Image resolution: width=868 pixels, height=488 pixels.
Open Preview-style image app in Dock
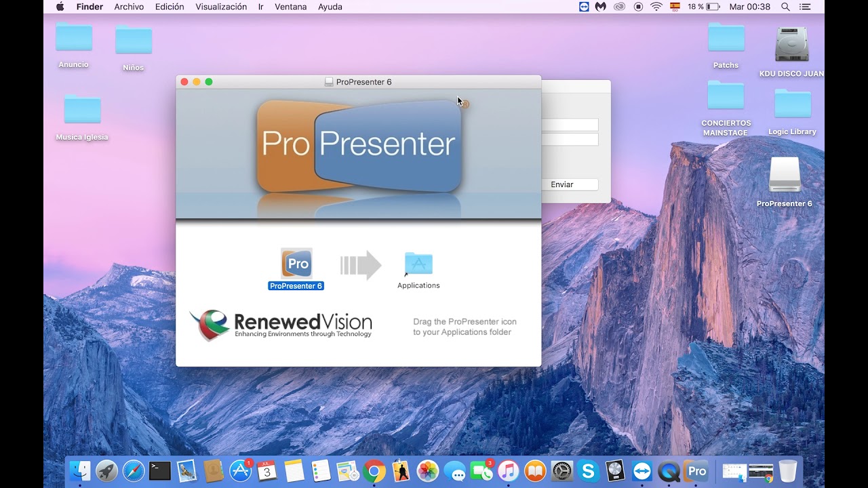point(347,470)
